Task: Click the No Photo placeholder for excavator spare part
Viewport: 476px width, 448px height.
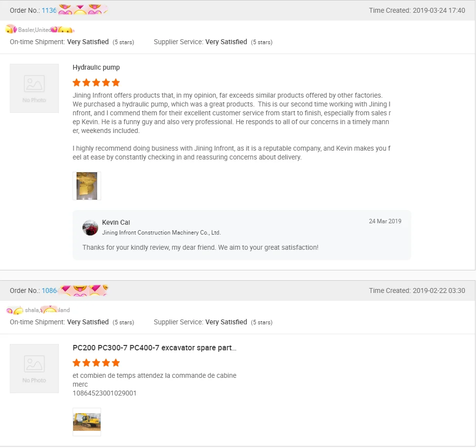Action: click(x=34, y=369)
